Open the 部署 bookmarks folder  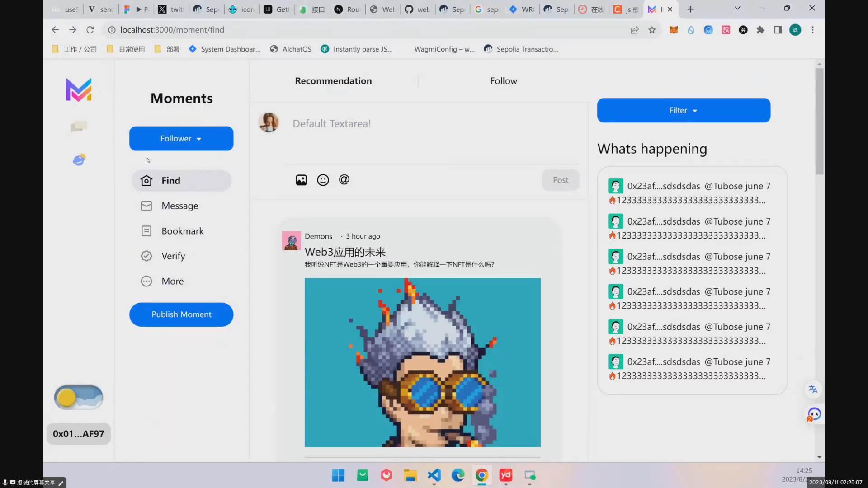tap(167, 49)
